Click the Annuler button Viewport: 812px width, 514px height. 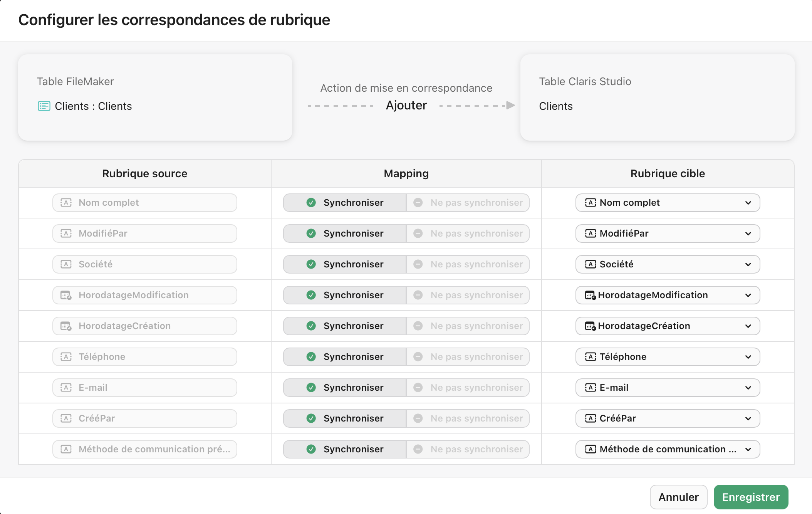(x=678, y=497)
